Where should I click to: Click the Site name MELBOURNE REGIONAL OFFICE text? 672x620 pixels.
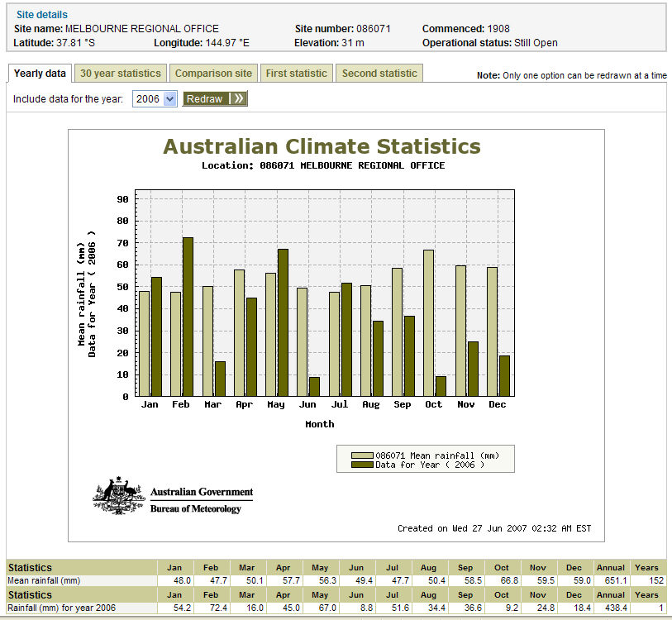coord(117,29)
